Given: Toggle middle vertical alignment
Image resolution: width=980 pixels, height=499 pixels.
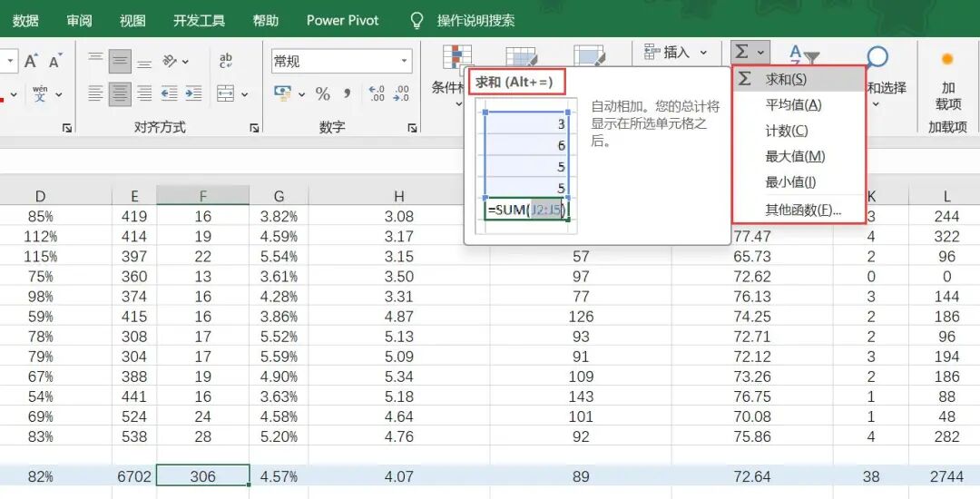Looking at the screenshot, I should [120, 61].
